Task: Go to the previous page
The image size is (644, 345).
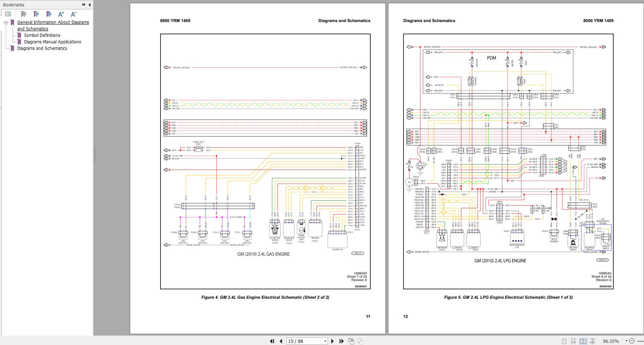Action: pyautogui.click(x=281, y=341)
